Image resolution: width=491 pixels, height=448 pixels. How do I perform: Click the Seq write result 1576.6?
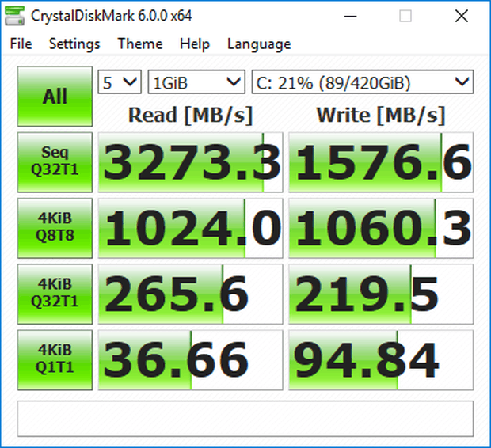pyautogui.click(x=381, y=162)
